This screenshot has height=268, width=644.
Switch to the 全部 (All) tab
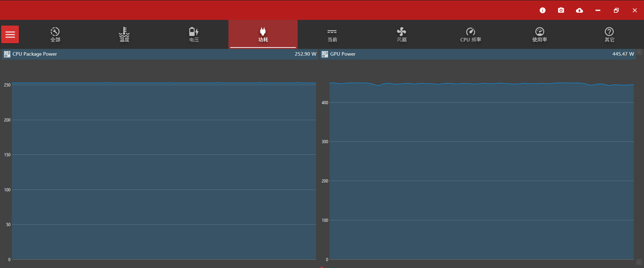[x=55, y=35]
